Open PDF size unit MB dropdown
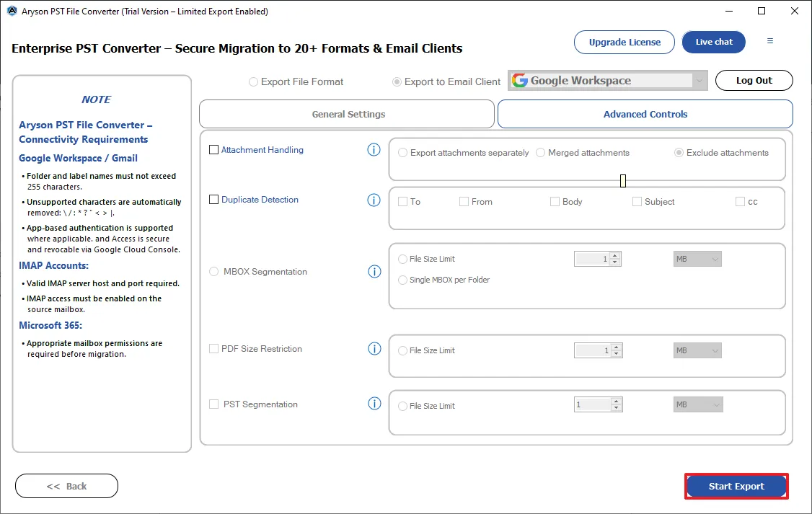812x514 pixels. pyautogui.click(x=697, y=350)
